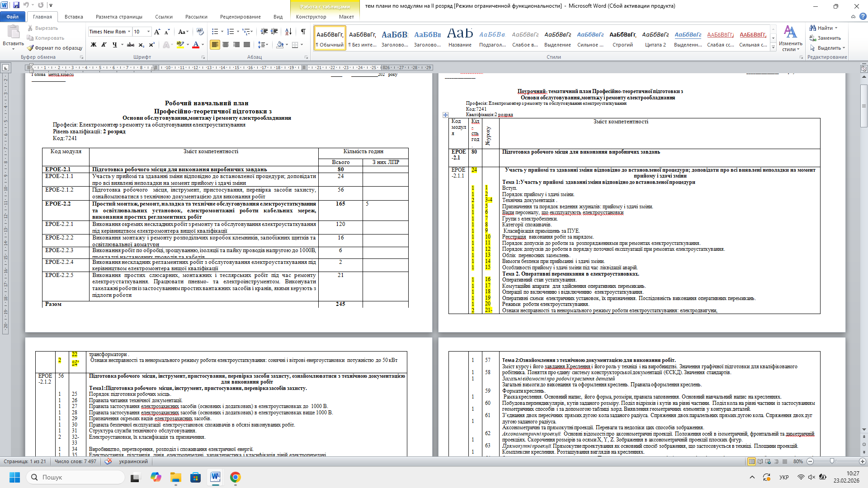
Task: Zoom out with the minus button
Action: (x=810, y=461)
